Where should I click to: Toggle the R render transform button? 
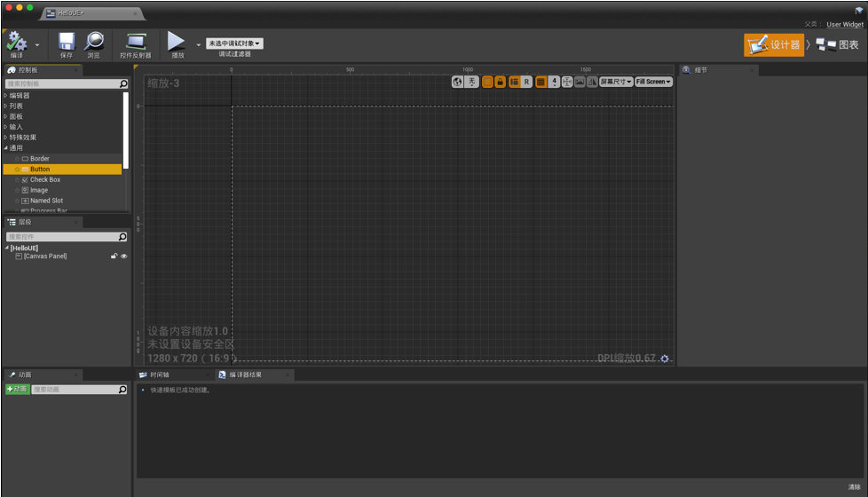click(526, 82)
